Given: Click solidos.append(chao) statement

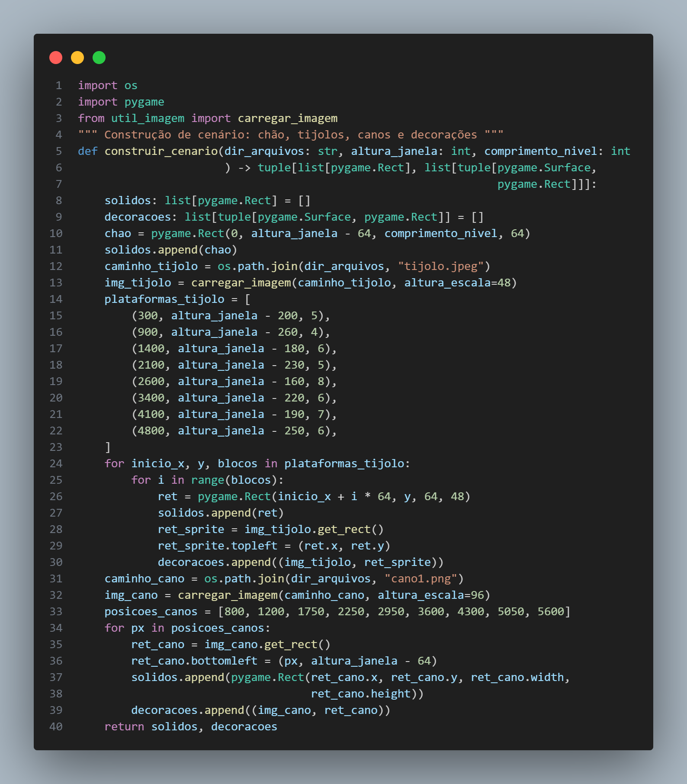Looking at the screenshot, I should click(170, 250).
